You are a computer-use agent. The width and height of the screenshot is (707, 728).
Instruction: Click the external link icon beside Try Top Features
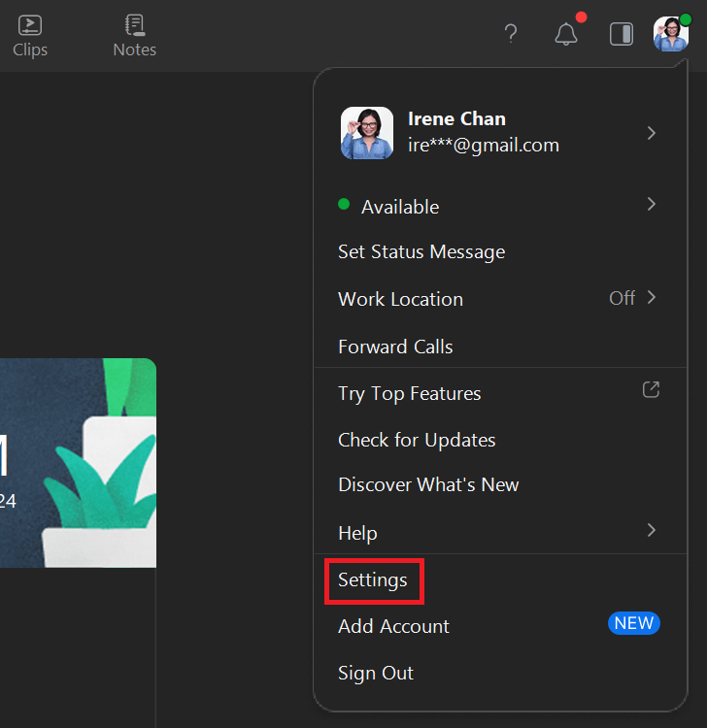tap(651, 389)
